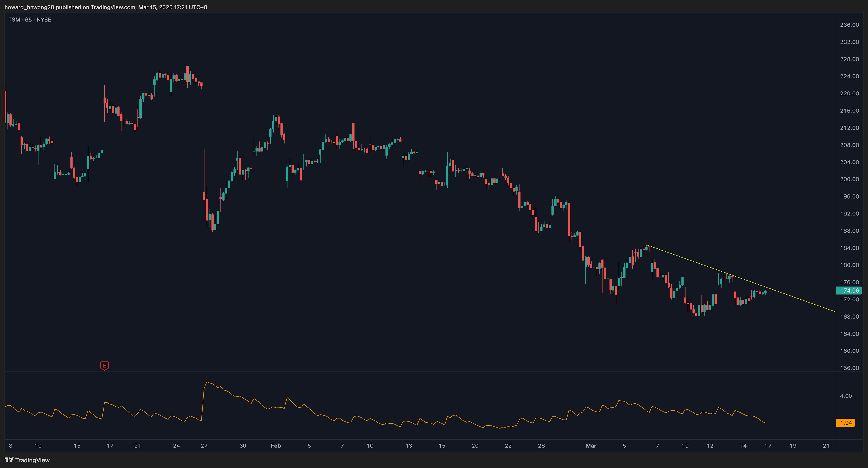Click the 156.00 price scale label

point(849,368)
